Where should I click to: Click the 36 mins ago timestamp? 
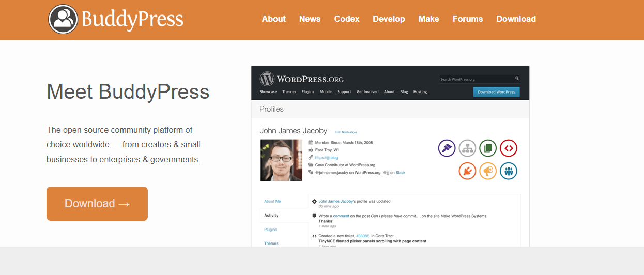[328, 206]
